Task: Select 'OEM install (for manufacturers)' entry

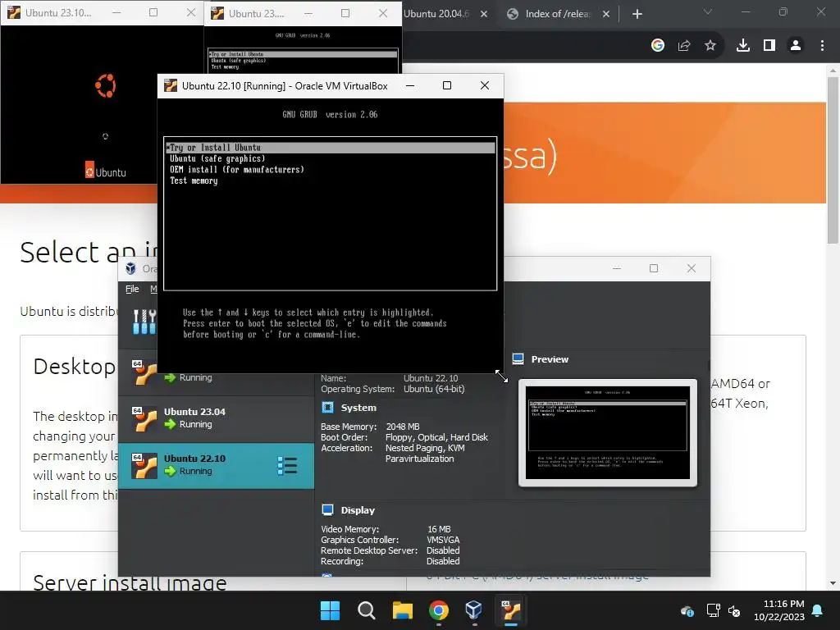Action: [237, 169]
